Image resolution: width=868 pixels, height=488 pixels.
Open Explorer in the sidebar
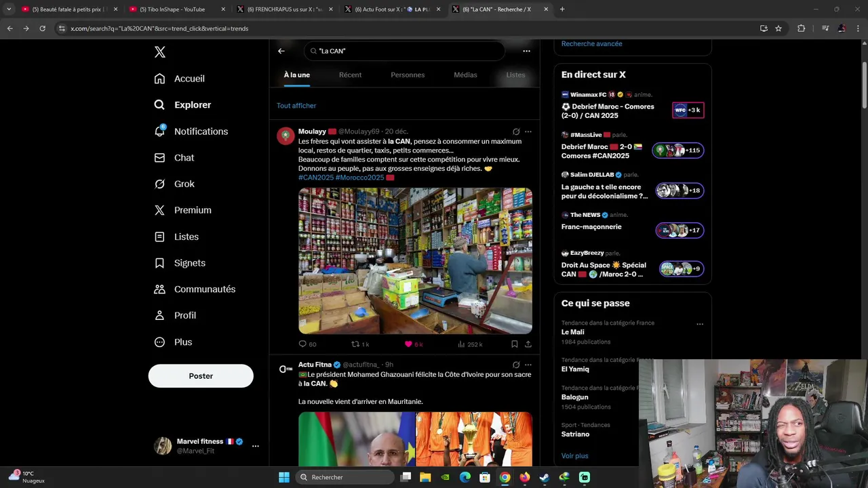pos(182,105)
